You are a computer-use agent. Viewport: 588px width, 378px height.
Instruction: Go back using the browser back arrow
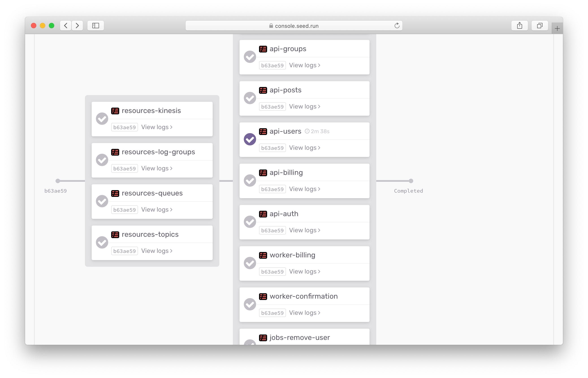tap(66, 26)
